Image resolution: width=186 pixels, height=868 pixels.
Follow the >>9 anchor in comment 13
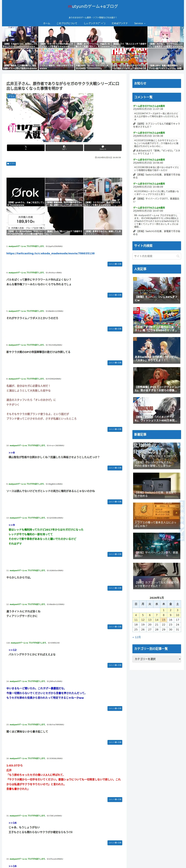[11, 525]
